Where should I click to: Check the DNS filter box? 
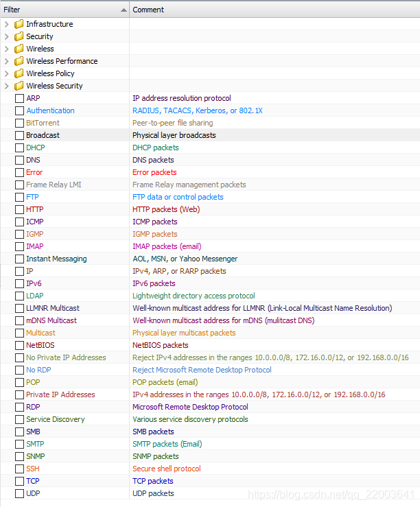19,160
